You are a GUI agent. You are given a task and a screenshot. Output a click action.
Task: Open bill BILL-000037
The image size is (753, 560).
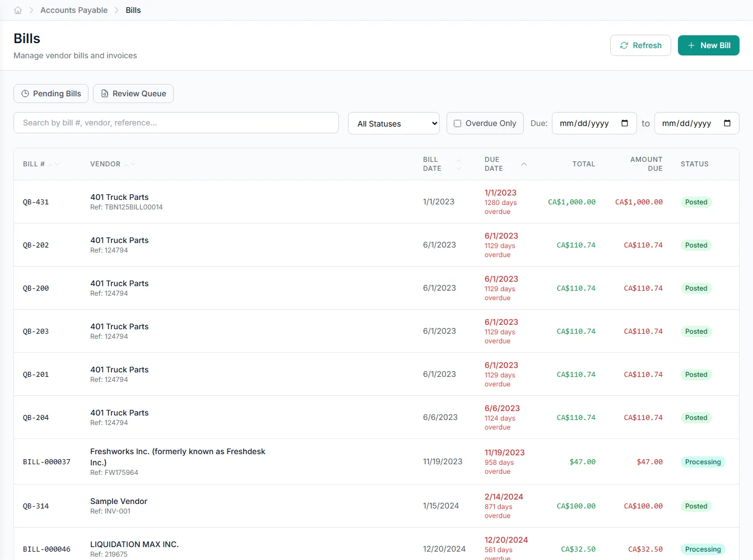click(47, 462)
